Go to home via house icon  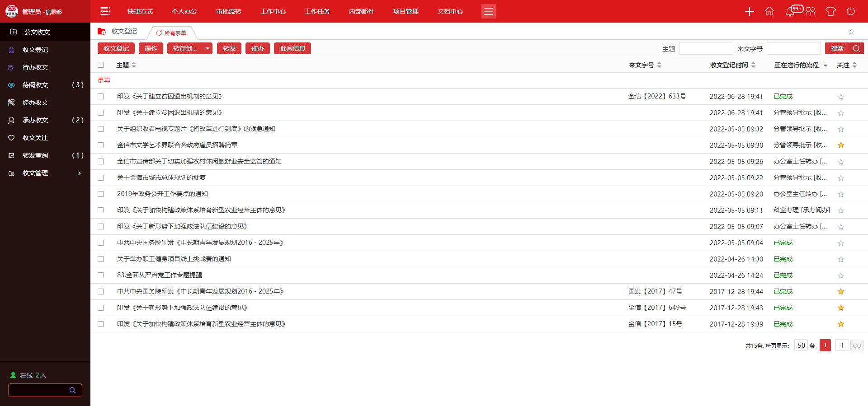point(769,11)
